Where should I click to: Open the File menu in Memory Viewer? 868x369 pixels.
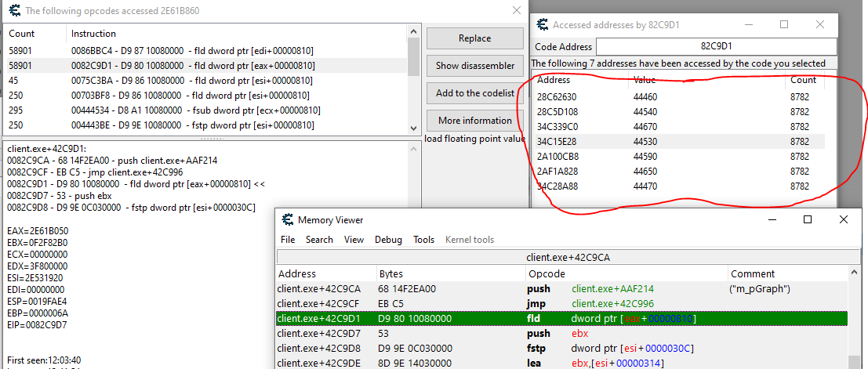point(288,240)
